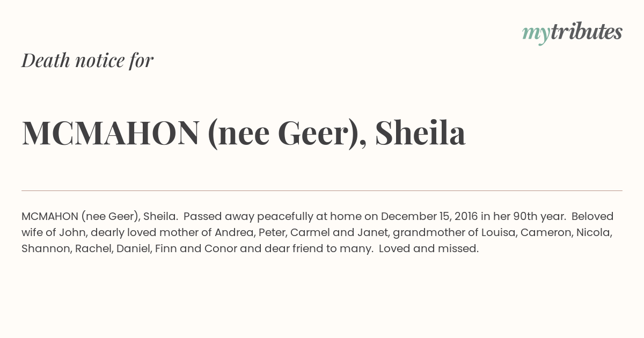
Task: Click the "Death notice for" heading
Action: [x=87, y=61]
